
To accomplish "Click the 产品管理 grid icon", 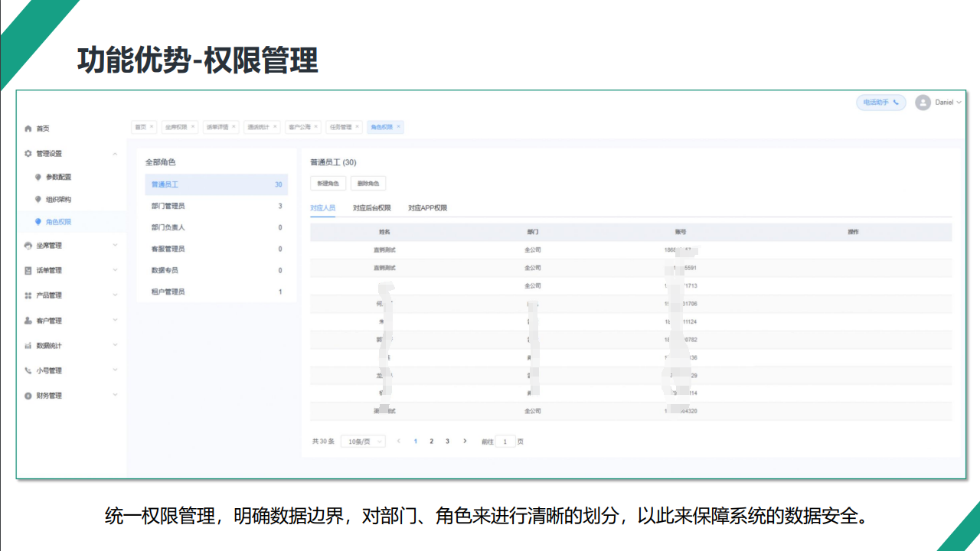I will point(28,295).
